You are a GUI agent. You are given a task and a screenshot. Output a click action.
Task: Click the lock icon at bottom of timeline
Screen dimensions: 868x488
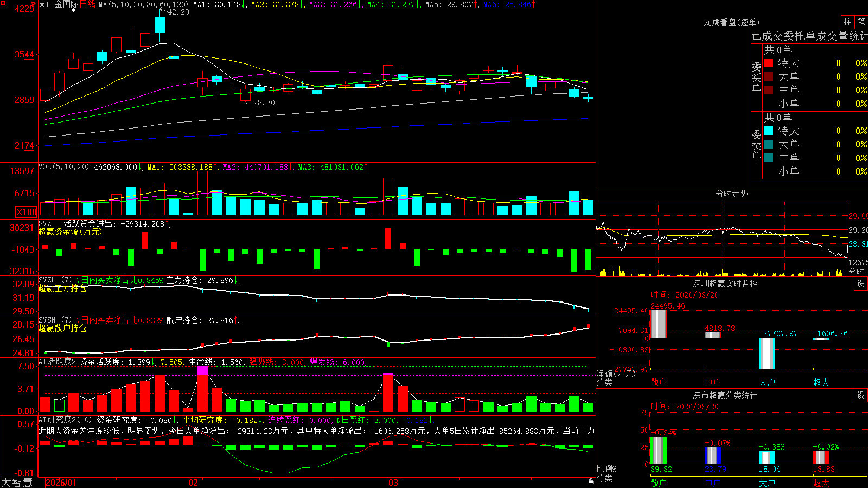[x=591, y=481]
